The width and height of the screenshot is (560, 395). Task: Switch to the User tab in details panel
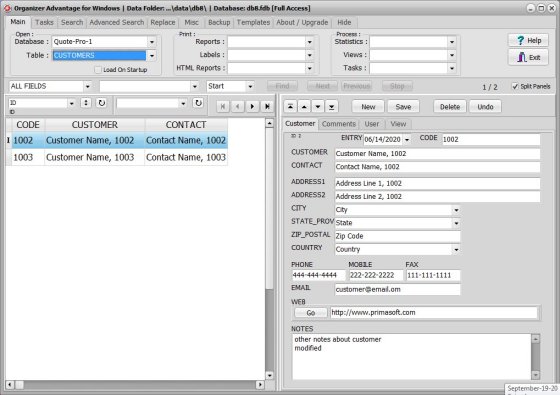point(371,124)
